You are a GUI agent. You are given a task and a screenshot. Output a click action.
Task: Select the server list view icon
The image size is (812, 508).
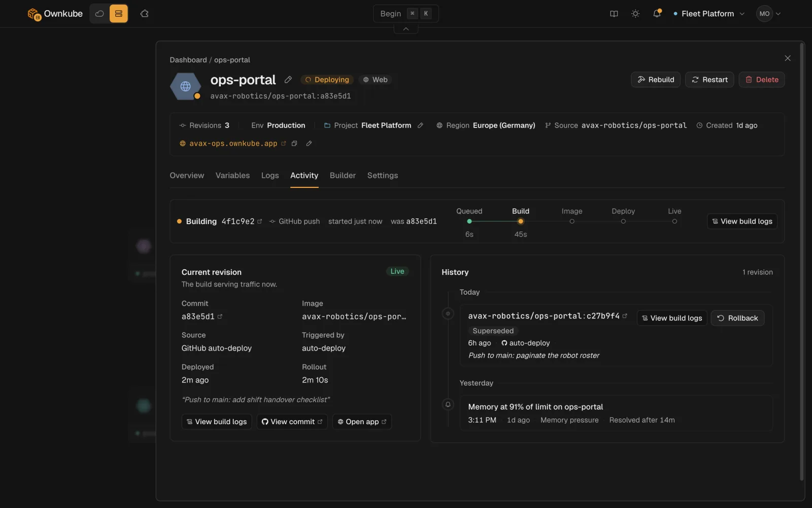[x=119, y=14]
